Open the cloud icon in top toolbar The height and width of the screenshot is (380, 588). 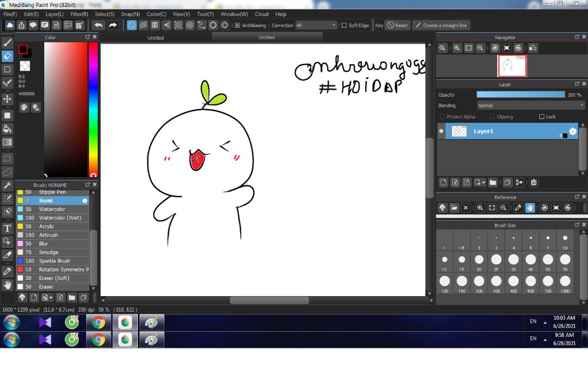point(10,25)
